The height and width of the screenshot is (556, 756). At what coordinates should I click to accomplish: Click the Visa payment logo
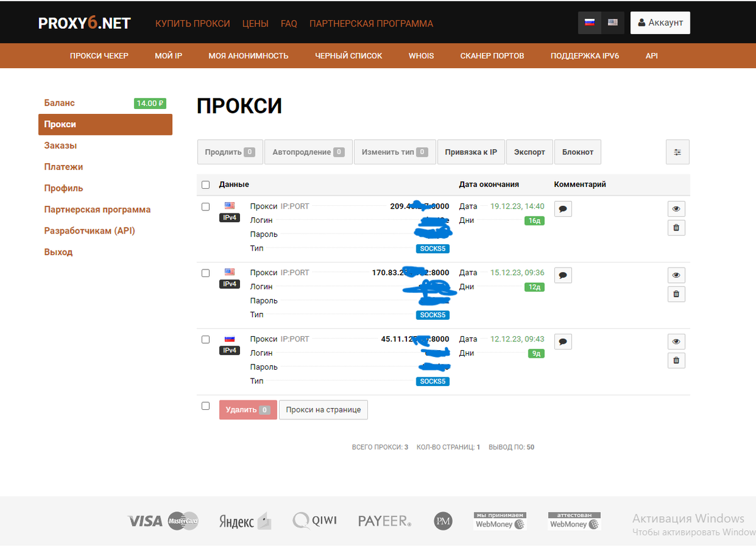click(x=145, y=521)
